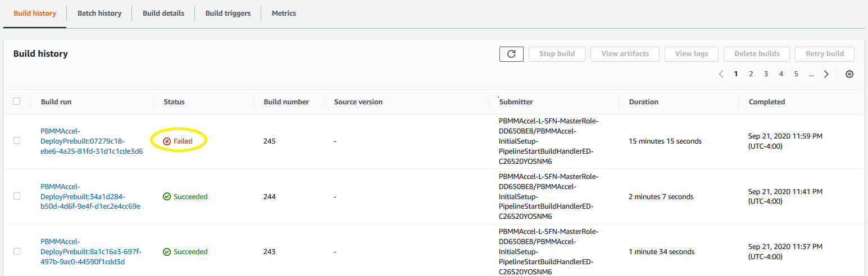
Task: Open the Metrics tab
Action: point(284,13)
